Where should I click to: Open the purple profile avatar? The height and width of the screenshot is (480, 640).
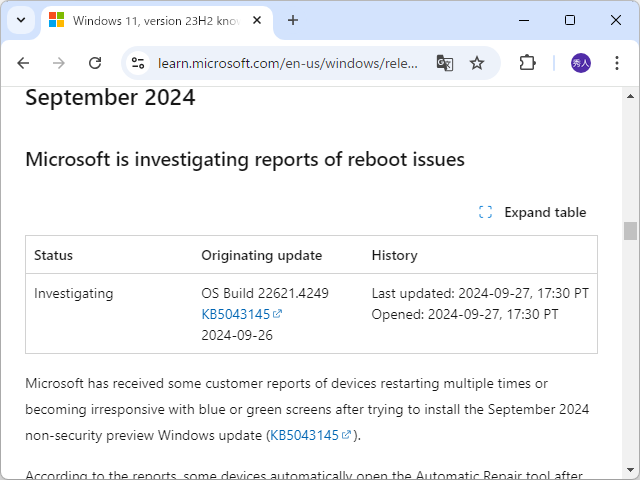(580, 63)
